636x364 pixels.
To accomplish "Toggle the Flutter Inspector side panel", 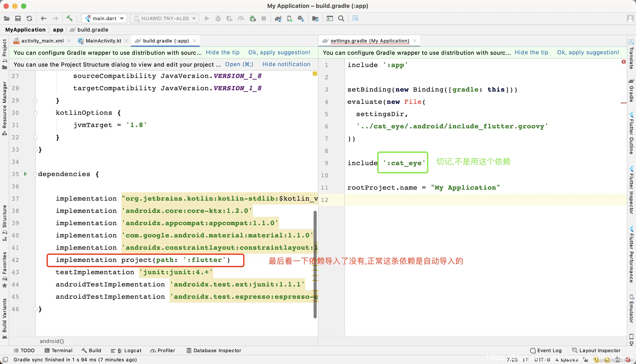I will tap(631, 190).
